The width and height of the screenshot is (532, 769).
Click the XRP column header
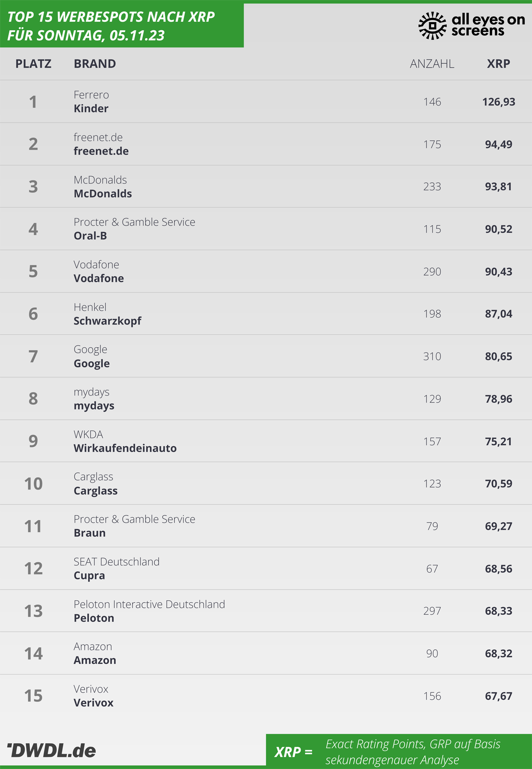click(498, 64)
